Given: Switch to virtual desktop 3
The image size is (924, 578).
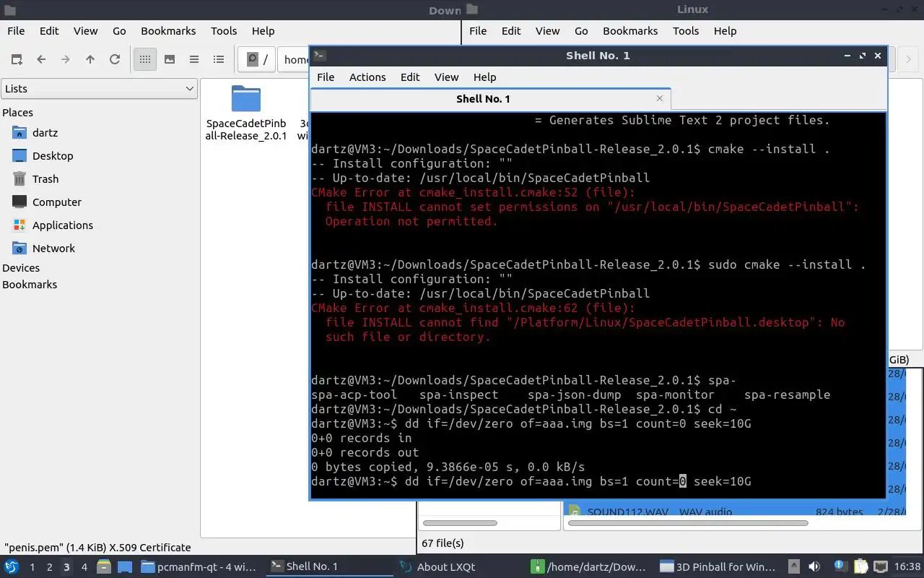Looking at the screenshot, I should pyautogui.click(x=66, y=567).
